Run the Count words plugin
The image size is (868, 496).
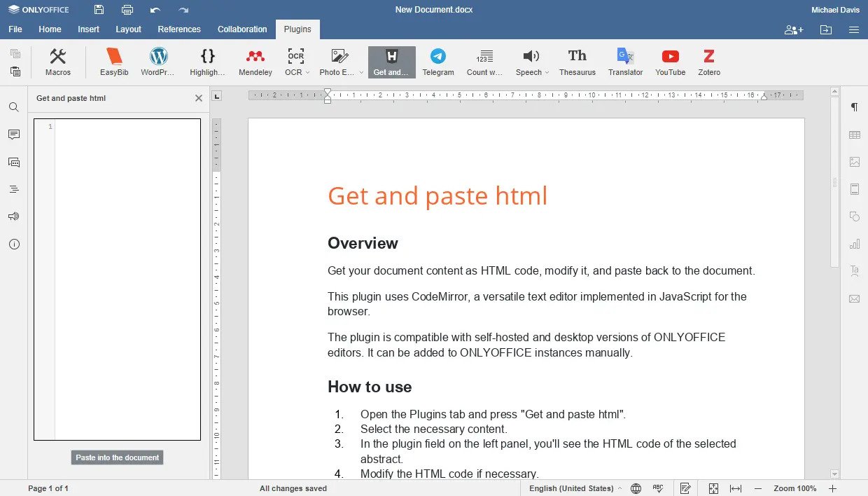tap(484, 62)
